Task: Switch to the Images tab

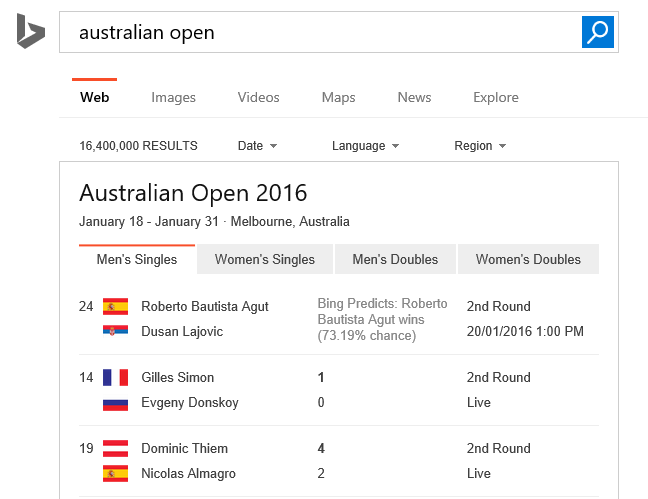Action: pyautogui.click(x=173, y=97)
